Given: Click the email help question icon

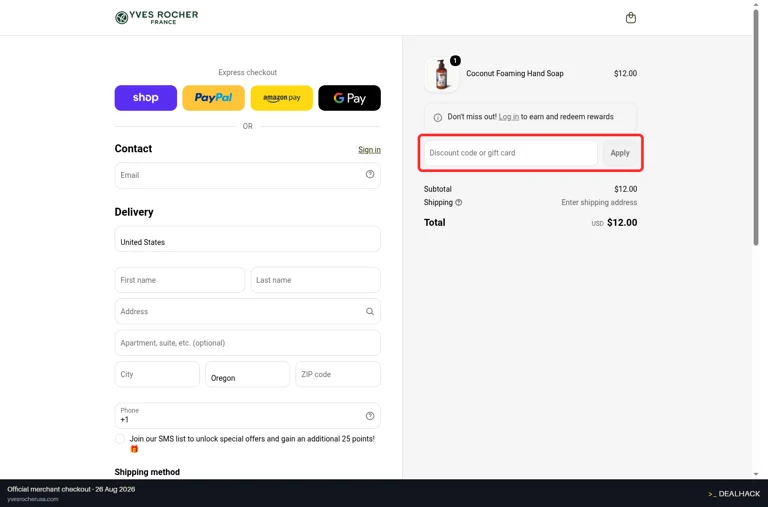Looking at the screenshot, I should pyautogui.click(x=370, y=174).
